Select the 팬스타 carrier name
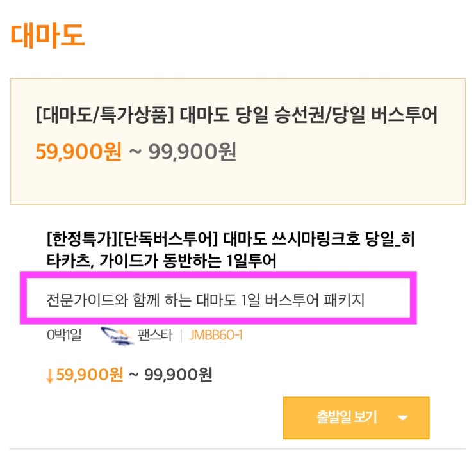The width and height of the screenshot is (476, 463). [x=154, y=336]
